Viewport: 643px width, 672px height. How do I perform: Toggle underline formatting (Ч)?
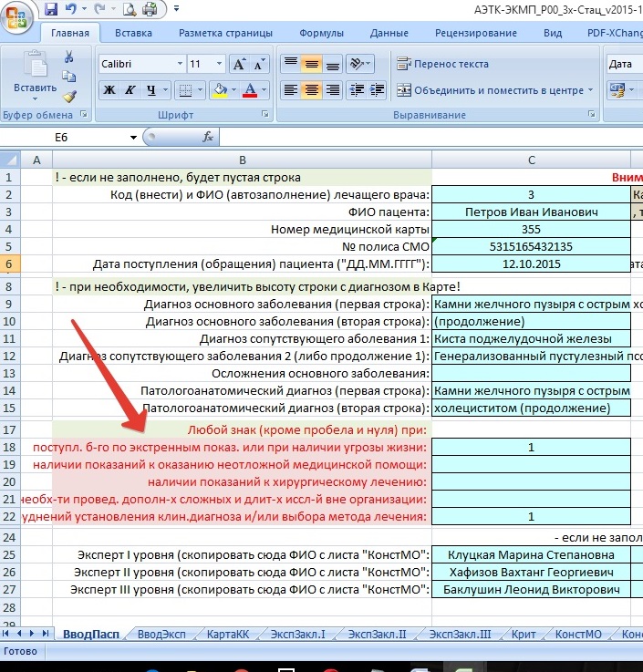tap(150, 90)
